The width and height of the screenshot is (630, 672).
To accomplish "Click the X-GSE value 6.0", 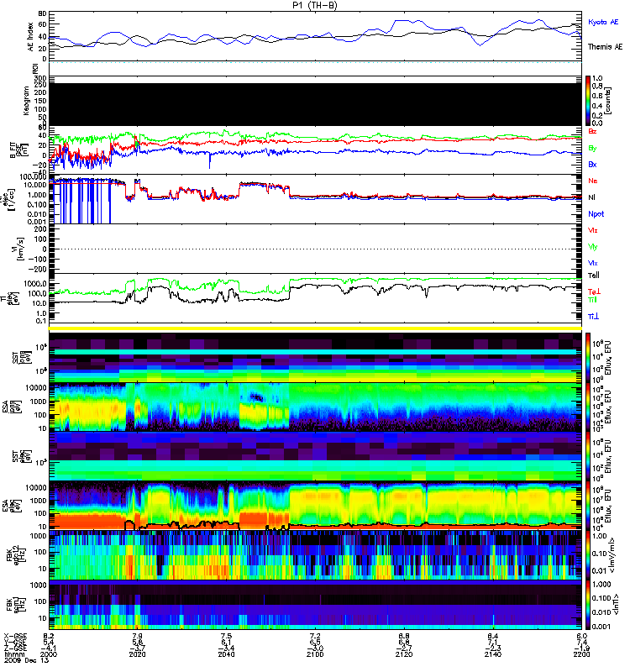I will pos(581,637).
